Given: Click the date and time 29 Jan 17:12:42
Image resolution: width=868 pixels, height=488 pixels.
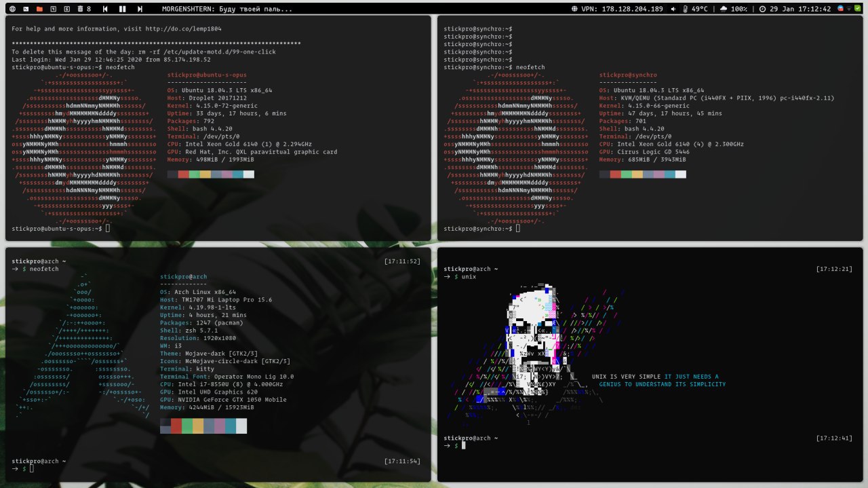Looking at the screenshot, I should [x=801, y=9].
